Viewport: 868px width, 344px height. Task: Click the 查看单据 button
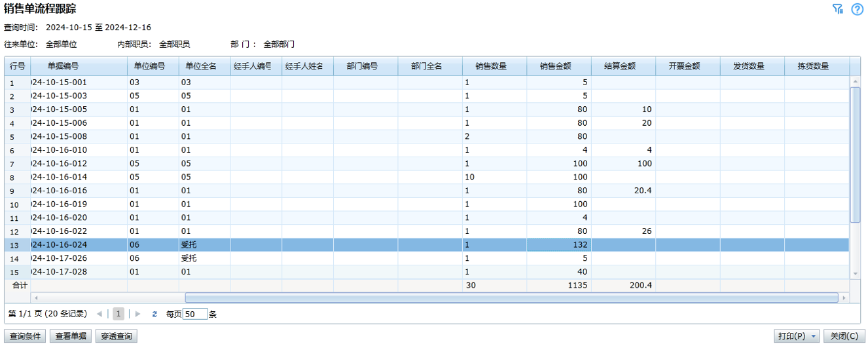71,336
